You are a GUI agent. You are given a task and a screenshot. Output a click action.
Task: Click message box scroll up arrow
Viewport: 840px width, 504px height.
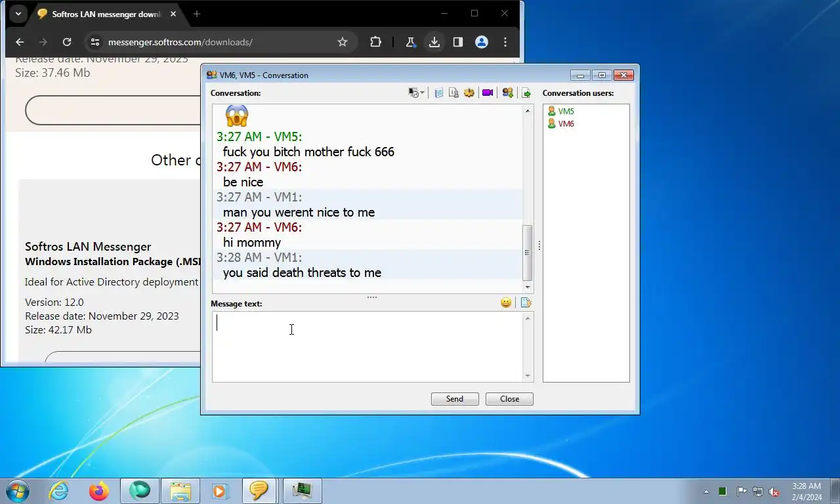pos(528,318)
